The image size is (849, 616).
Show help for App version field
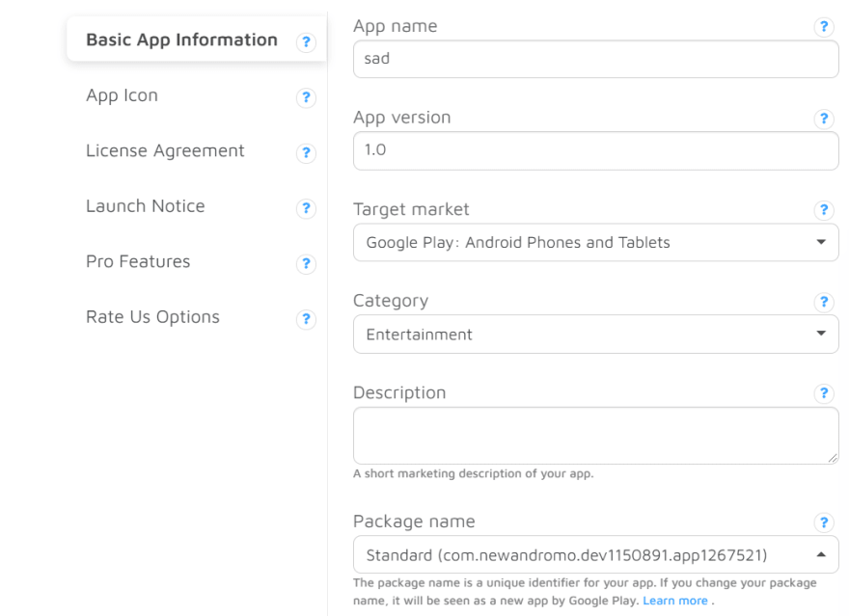click(x=824, y=119)
